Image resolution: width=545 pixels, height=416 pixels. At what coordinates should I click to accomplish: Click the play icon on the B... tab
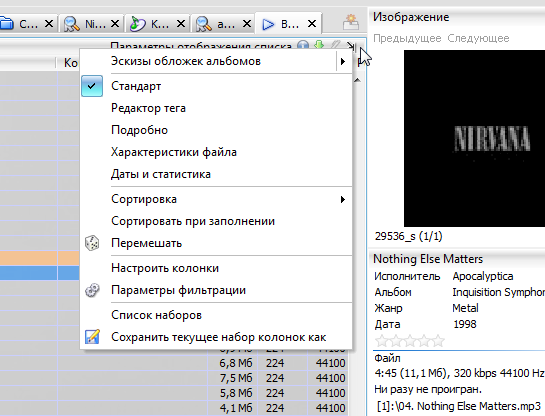pos(268,24)
